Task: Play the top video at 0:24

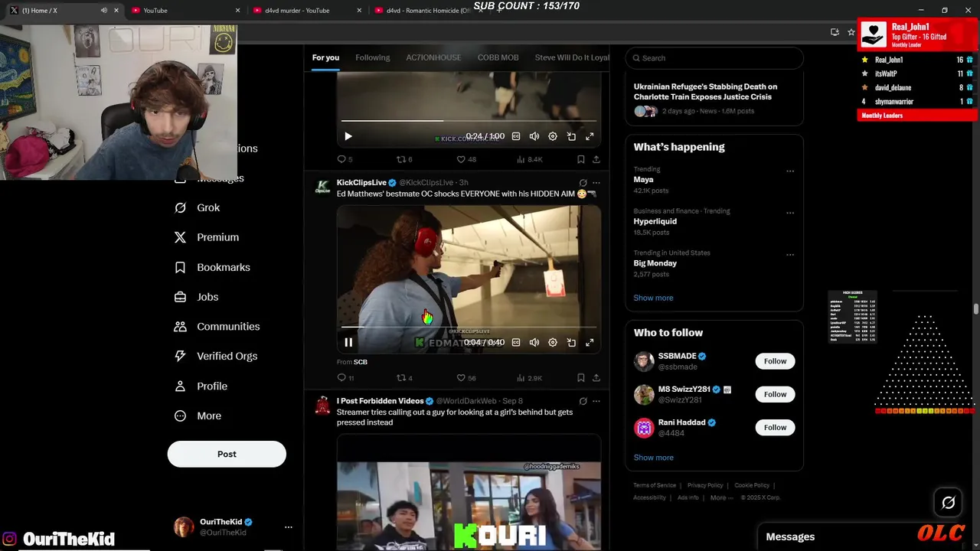Action: [x=348, y=136]
